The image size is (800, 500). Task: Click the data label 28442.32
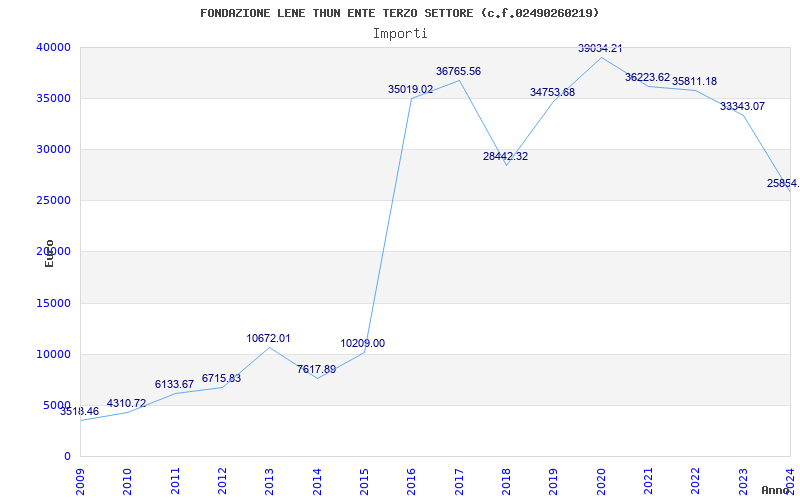[x=505, y=157]
